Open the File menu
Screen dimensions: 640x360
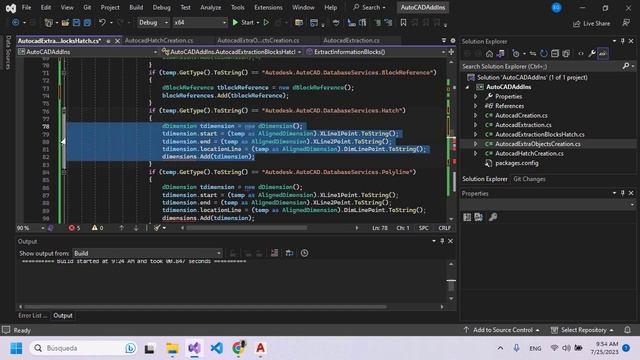(x=26, y=7)
